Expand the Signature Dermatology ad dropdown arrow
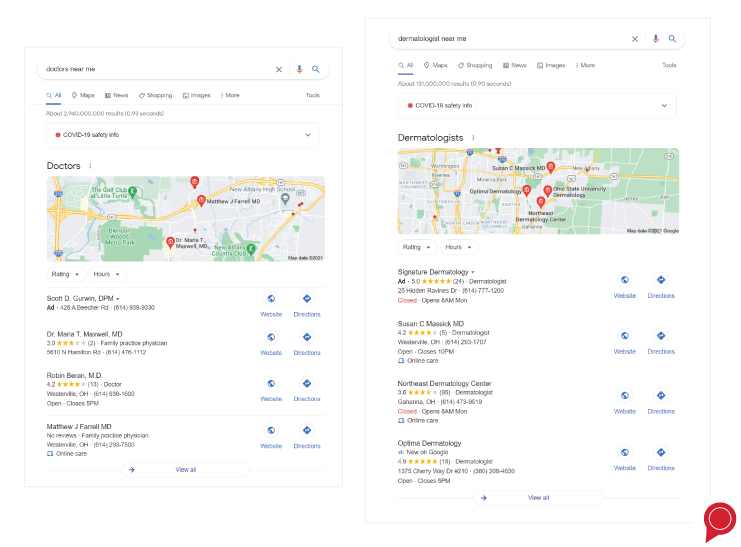The width and height of the screenshot is (741, 547). [x=473, y=272]
